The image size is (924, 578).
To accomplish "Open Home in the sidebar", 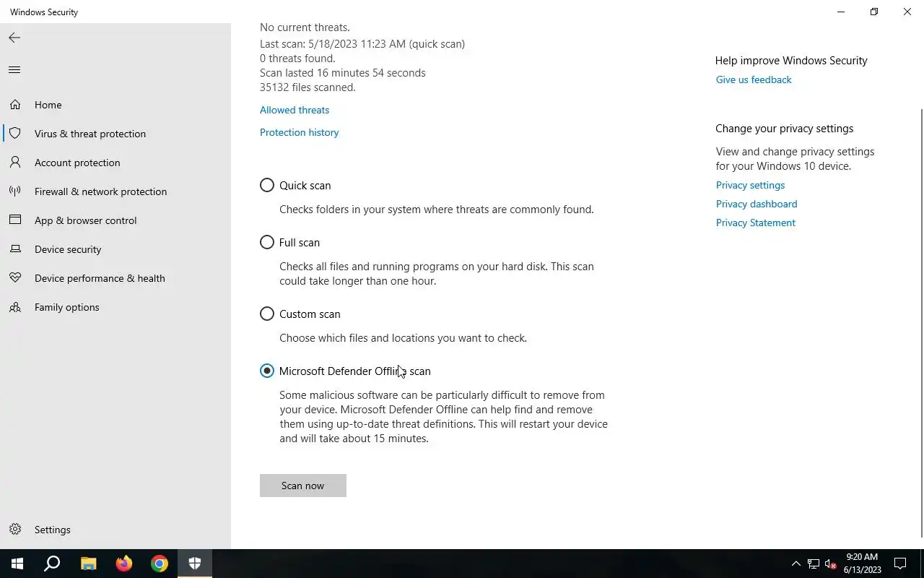I will coord(115,105).
